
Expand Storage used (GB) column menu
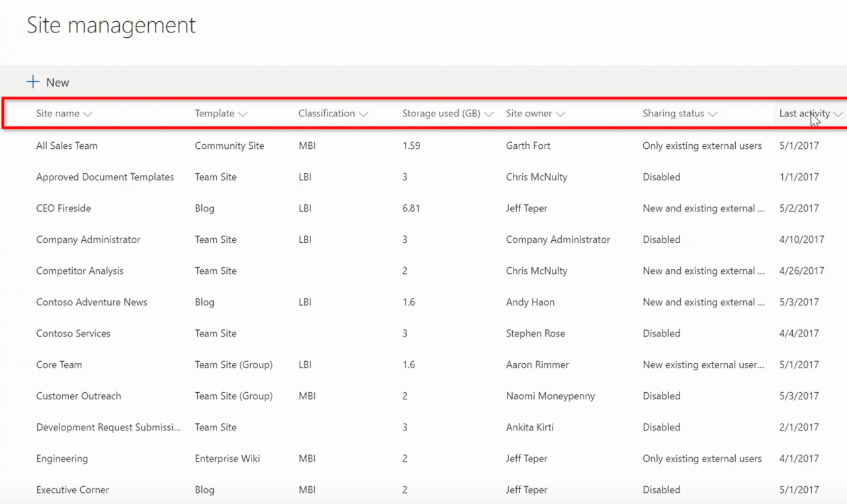[x=488, y=114]
